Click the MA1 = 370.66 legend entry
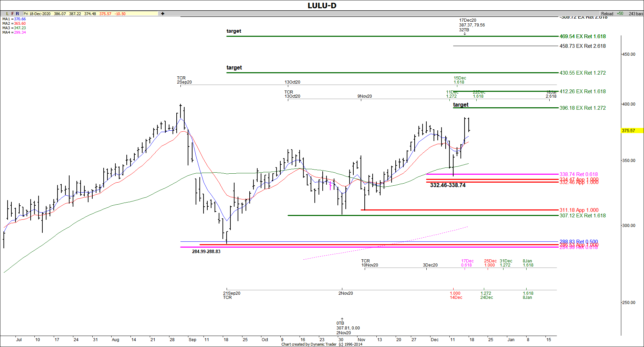 [x=14, y=19]
